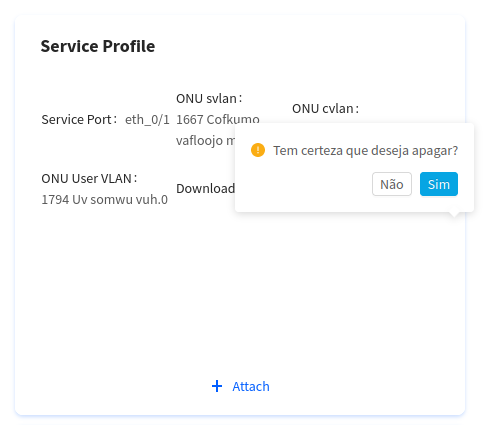The width and height of the screenshot is (487, 425).
Task: Click the Service Profile heading
Action: tap(98, 46)
